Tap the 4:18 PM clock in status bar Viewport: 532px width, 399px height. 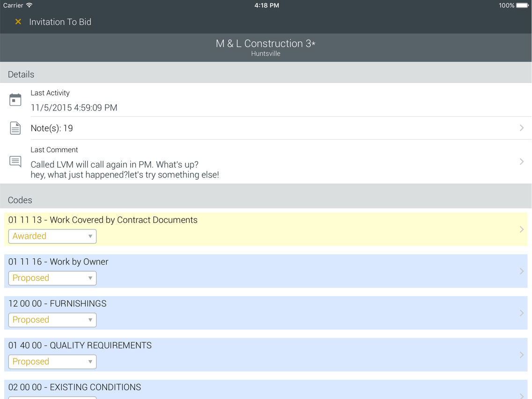[x=266, y=6]
